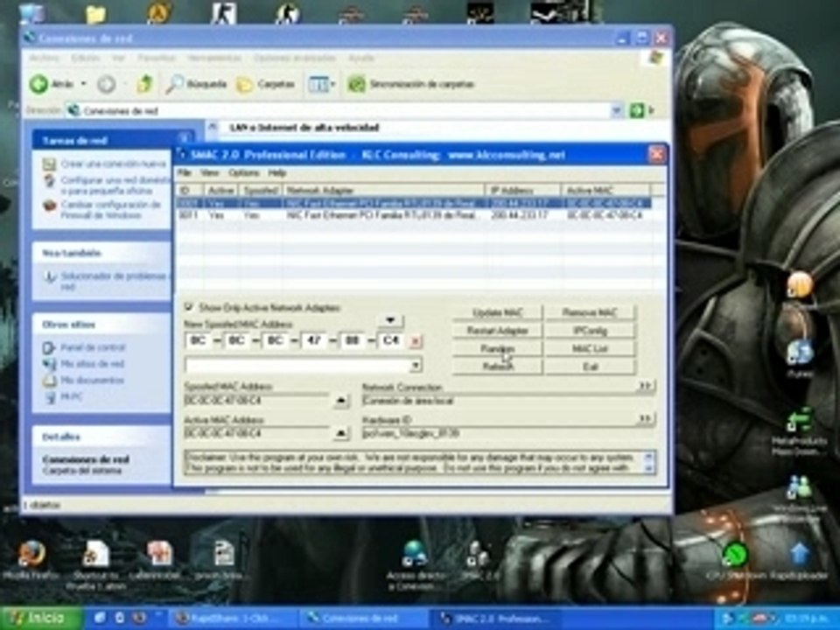Toggle the Carpetas folders pane
Screen dimensions: 840x630
pos(266,84)
